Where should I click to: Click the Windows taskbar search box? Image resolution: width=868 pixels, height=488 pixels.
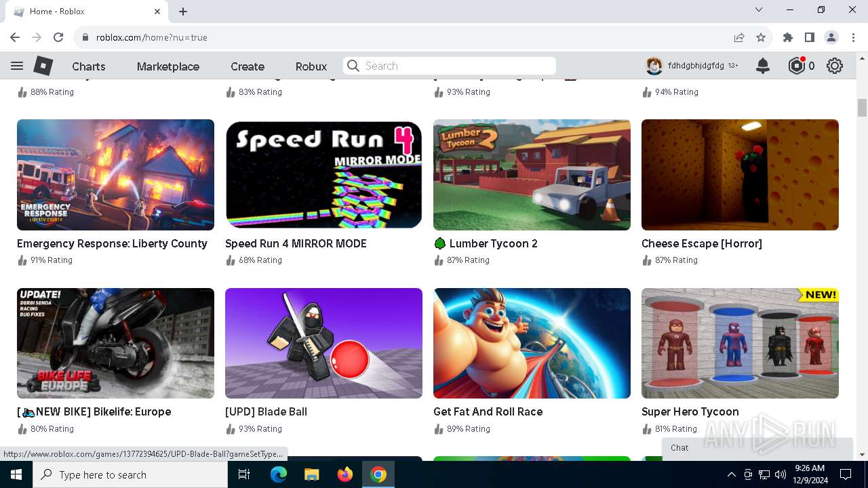(x=130, y=474)
